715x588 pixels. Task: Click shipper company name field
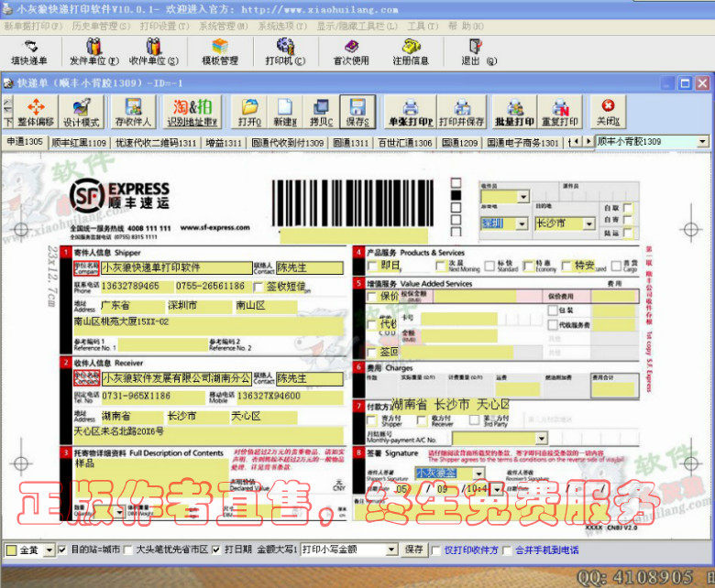[177, 267]
